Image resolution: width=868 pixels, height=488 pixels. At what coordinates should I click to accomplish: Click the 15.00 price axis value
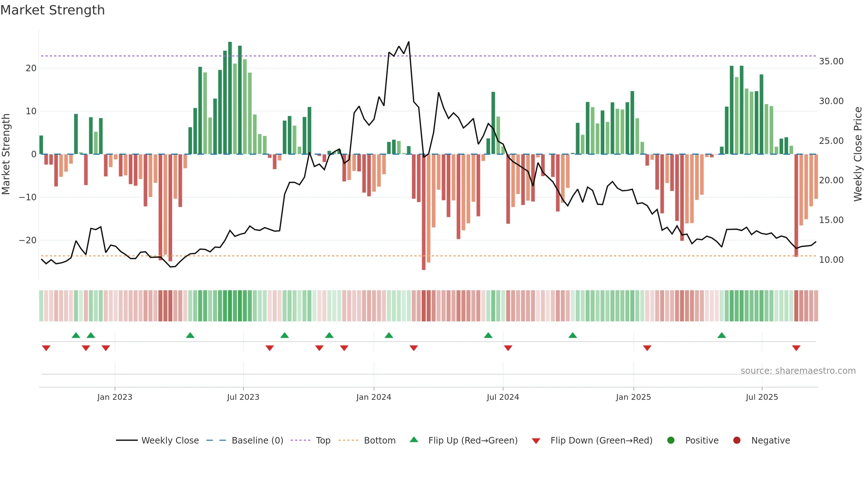click(831, 220)
